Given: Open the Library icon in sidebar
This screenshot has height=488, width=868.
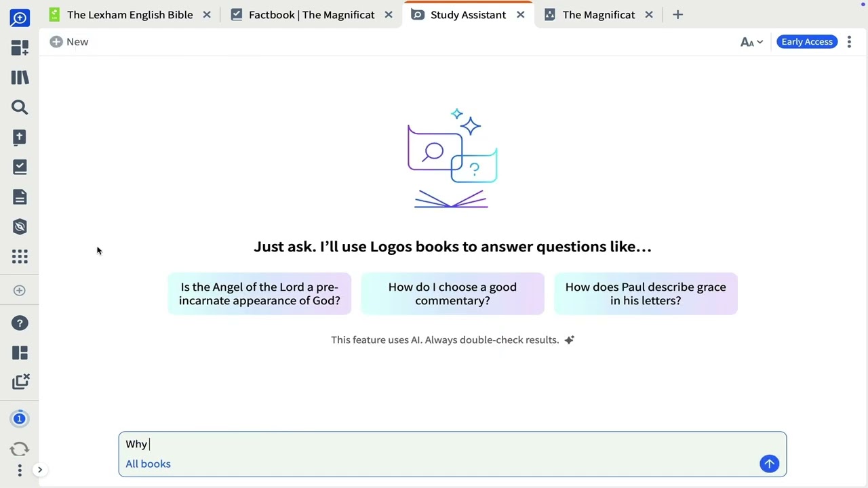Looking at the screenshot, I should coord(20,77).
